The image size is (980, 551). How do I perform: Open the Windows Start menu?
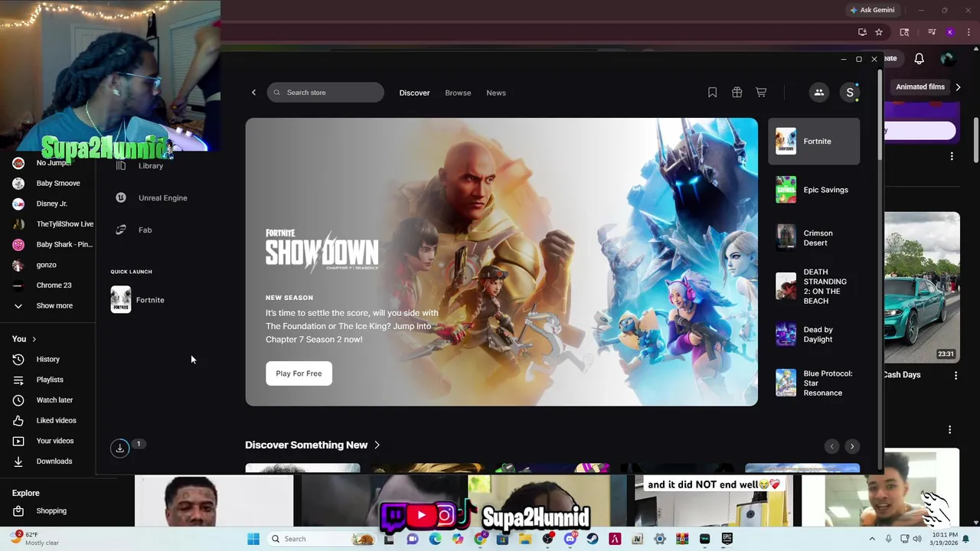coord(253,539)
